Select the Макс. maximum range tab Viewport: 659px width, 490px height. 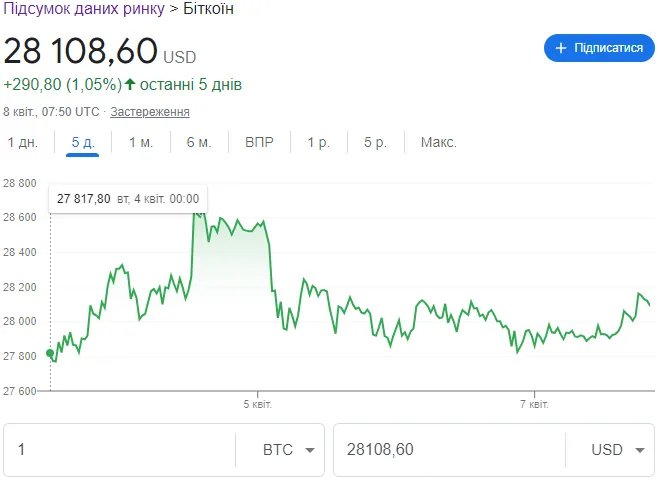(x=438, y=142)
